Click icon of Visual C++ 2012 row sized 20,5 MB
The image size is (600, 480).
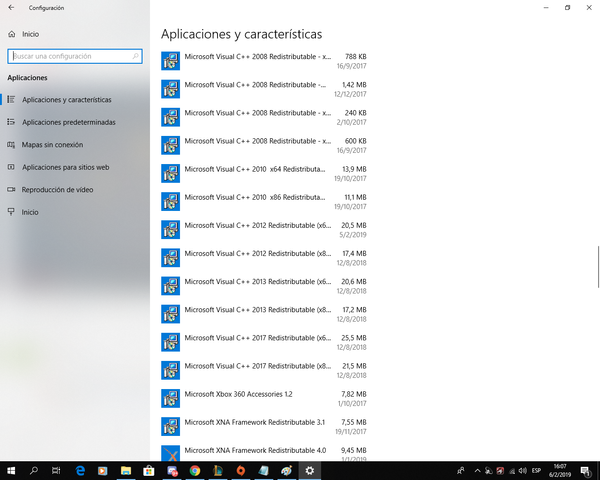point(170,230)
